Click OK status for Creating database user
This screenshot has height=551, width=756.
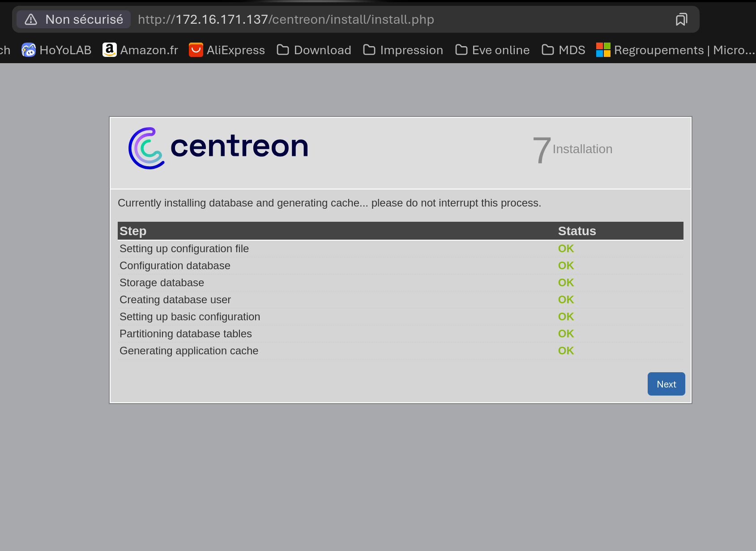566,300
